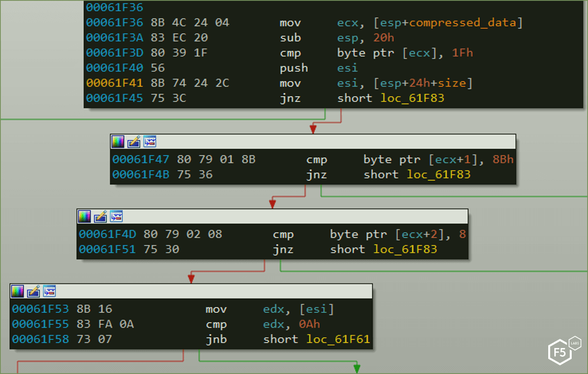Click the third title-bar icon on the 00061F47 block
This screenshot has width=588, height=374.
click(149, 142)
